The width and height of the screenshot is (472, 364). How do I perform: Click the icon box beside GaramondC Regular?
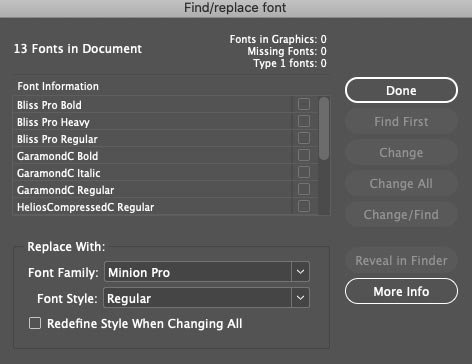coord(304,189)
